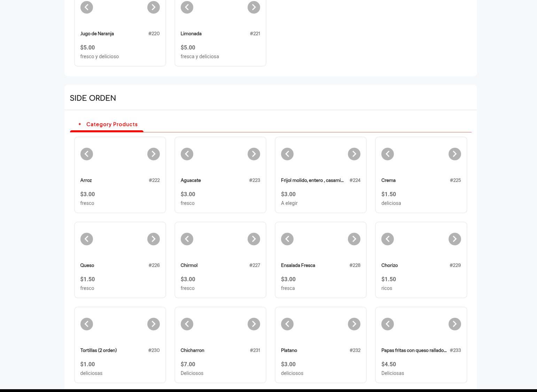Advance the Chirmol card image carousel
Viewport: 537px width, 392px height.
254,239
